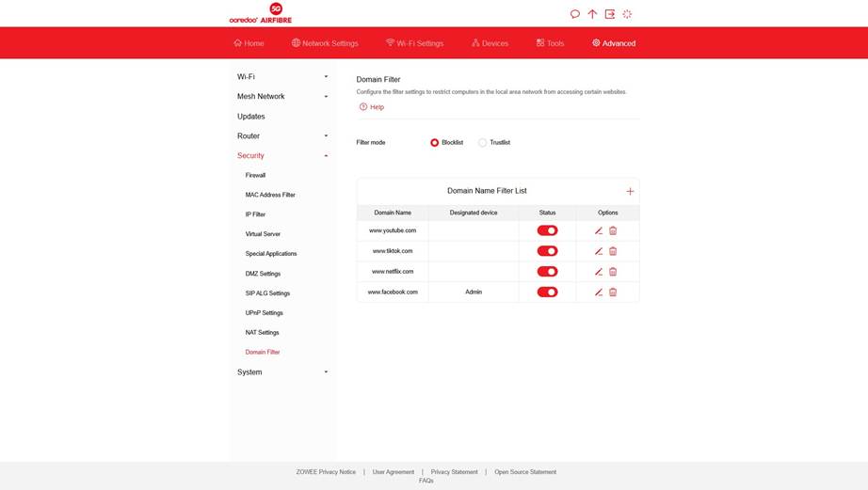The image size is (868, 490).
Task: Open the Network Settings tab
Action: point(325,43)
